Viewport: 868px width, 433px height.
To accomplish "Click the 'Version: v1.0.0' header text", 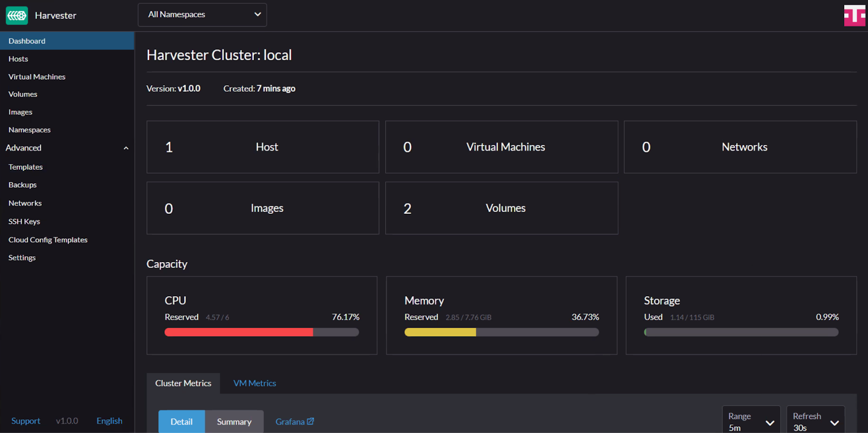I will pos(174,88).
